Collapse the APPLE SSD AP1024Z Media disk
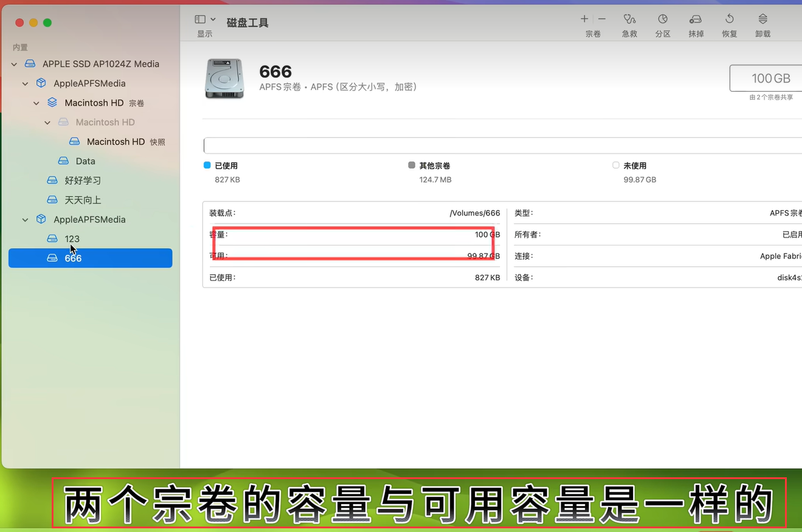The image size is (802, 532). tap(14, 64)
